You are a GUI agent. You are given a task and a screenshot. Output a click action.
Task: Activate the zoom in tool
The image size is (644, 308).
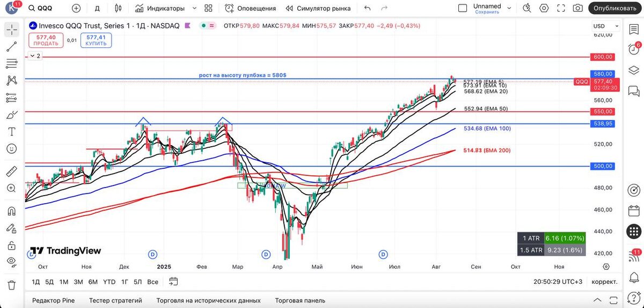(12, 188)
